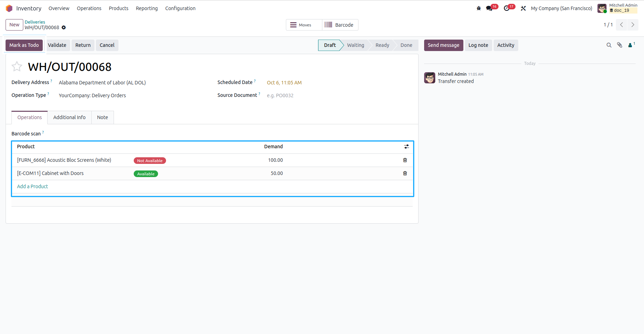Image resolution: width=644 pixels, height=334 pixels.
Task: Open the activities clock icon
Action: pyautogui.click(x=507, y=8)
